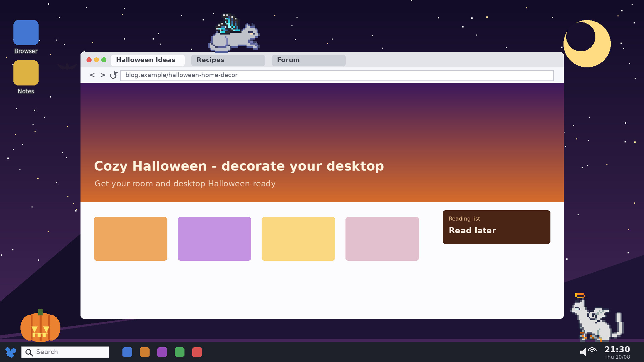Minimize the browser with the yellow button
644x362 pixels.
(96, 60)
